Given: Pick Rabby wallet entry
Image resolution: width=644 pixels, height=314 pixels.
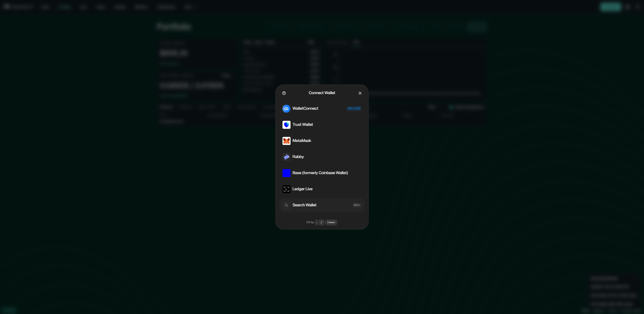Looking at the screenshot, I should 322,157.
